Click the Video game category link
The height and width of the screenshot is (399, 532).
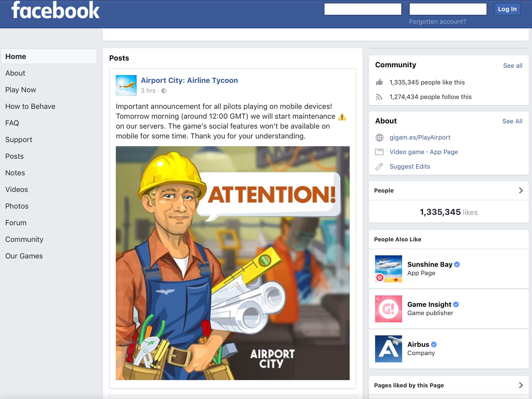[407, 152]
